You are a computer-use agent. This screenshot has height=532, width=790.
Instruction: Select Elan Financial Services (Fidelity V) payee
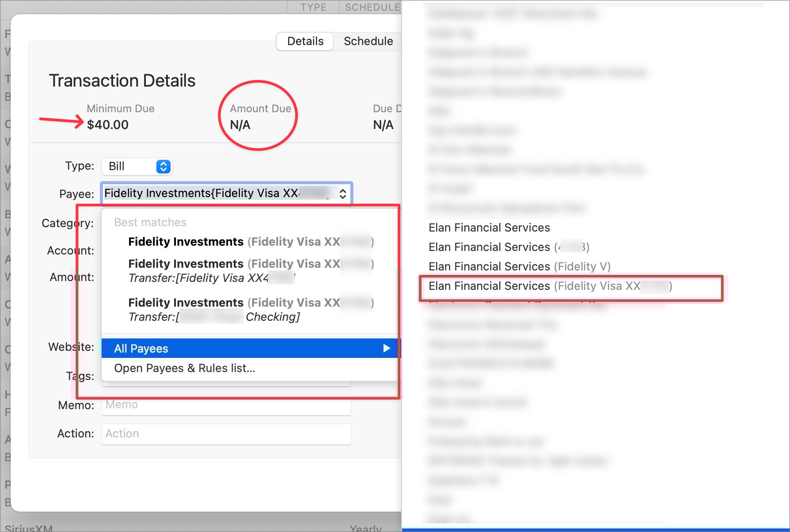point(520,266)
